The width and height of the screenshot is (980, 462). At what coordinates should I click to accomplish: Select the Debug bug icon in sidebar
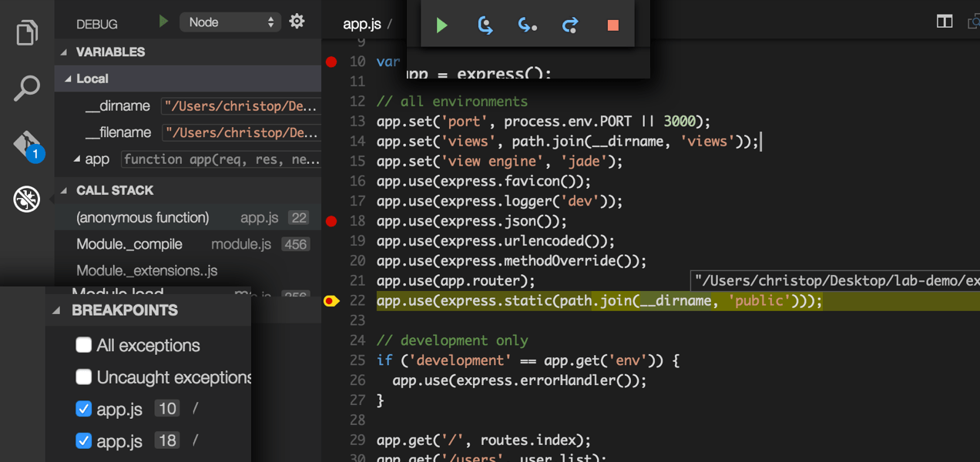tap(27, 200)
